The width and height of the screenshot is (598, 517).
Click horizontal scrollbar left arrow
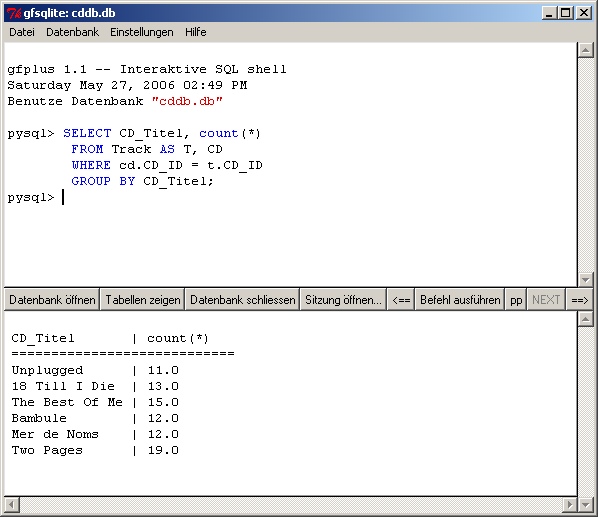pos(11,504)
